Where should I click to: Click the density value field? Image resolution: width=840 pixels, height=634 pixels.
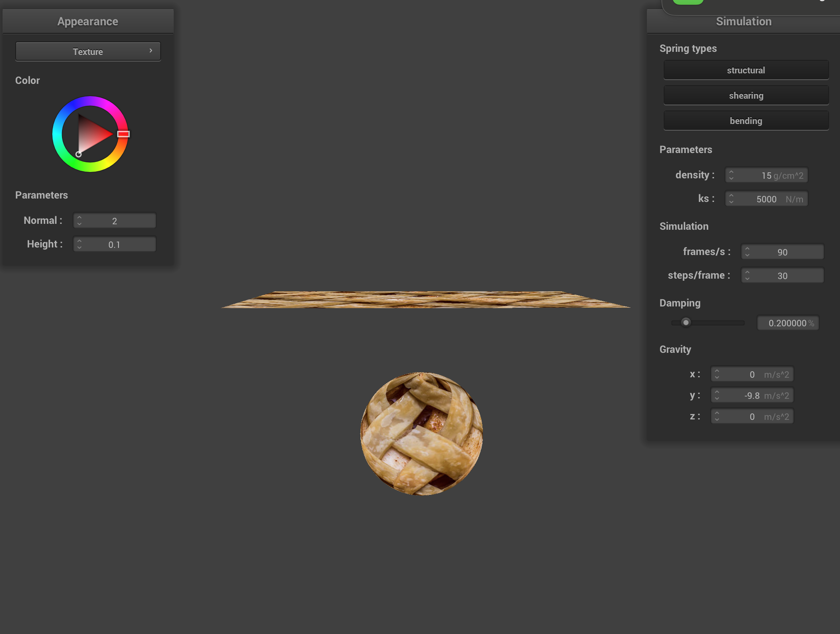pos(766,175)
